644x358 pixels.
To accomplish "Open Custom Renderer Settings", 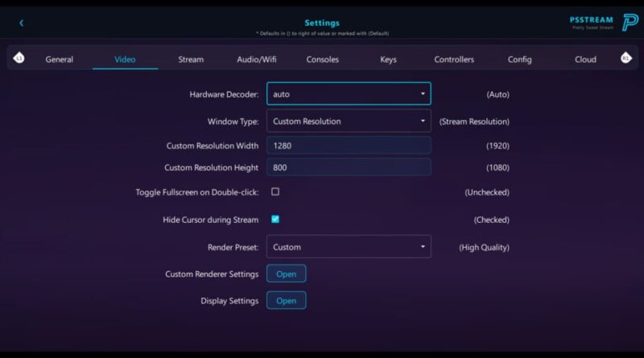I will (286, 274).
